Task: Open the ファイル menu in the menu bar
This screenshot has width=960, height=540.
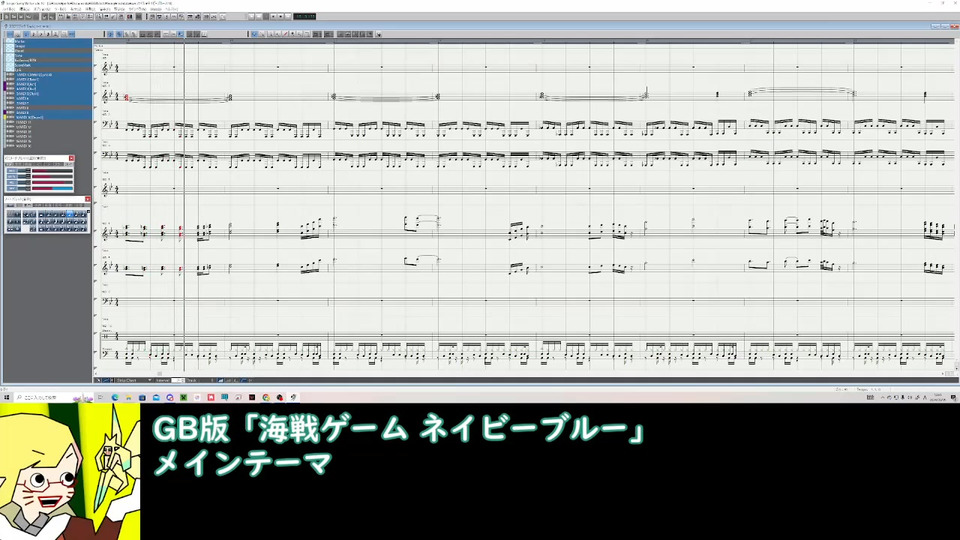Action: 9,10
